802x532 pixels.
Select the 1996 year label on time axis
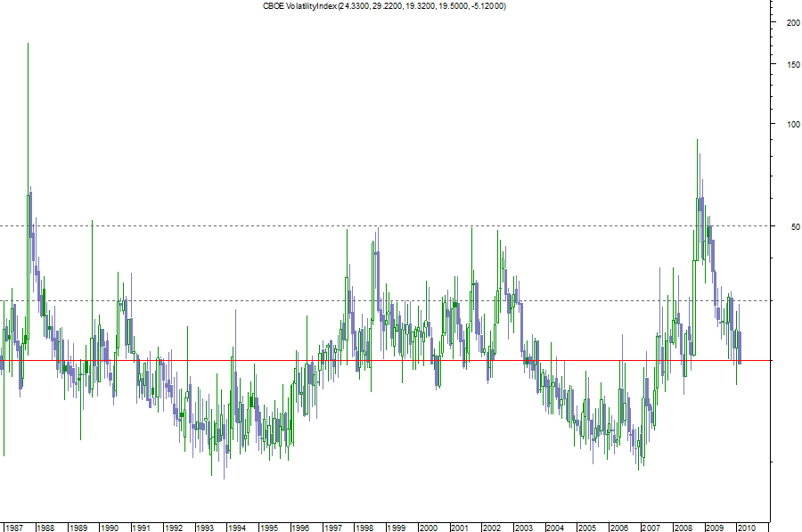(301, 528)
